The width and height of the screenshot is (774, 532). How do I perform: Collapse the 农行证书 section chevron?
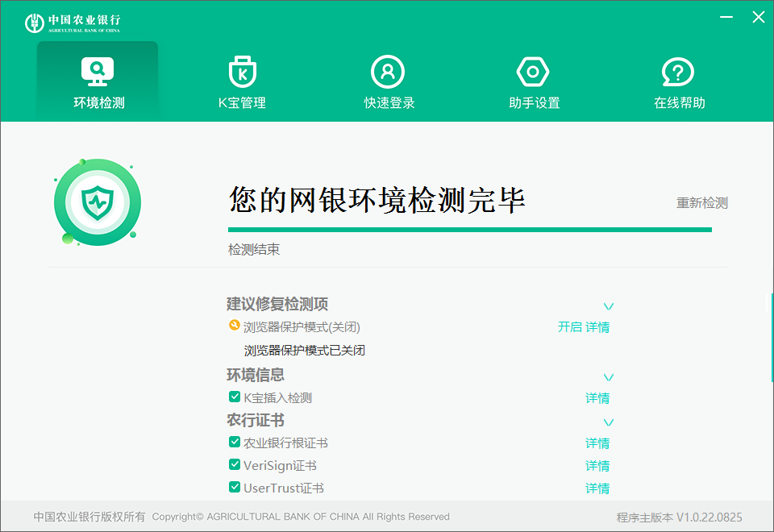click(609, 422)
